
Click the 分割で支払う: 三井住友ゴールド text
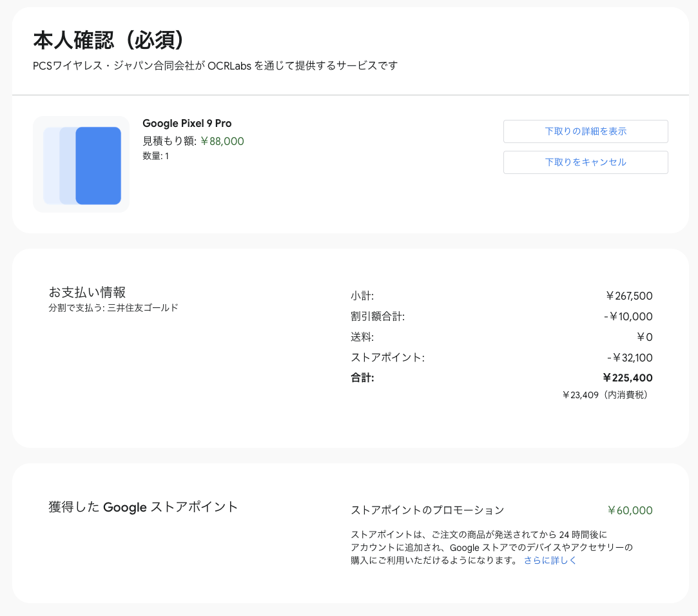pyautogui.click(x=113, y=307)
